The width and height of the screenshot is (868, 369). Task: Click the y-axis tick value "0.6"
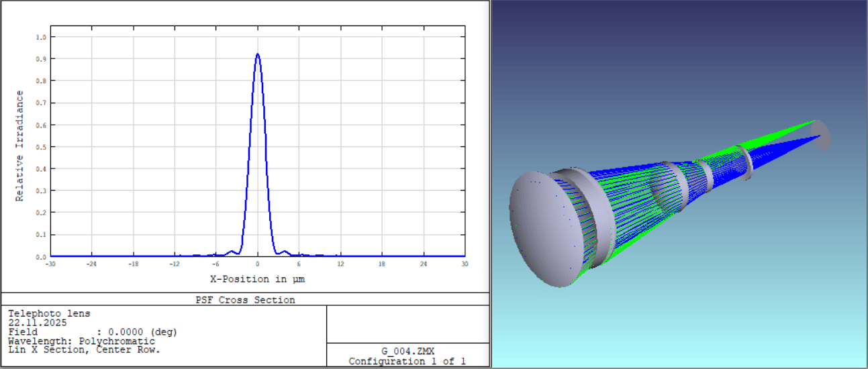[x=41, y=125]
